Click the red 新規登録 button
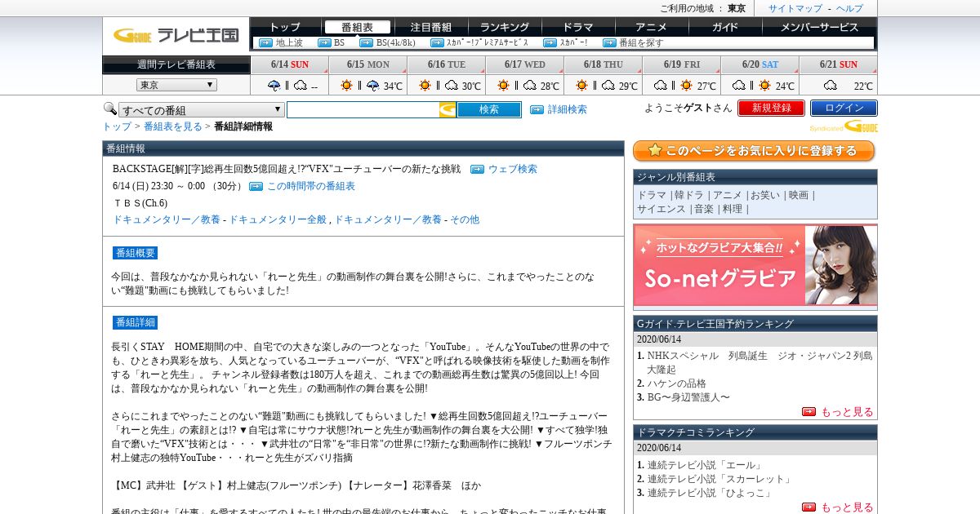Screen dimensions: 980x514 point(771,108)
